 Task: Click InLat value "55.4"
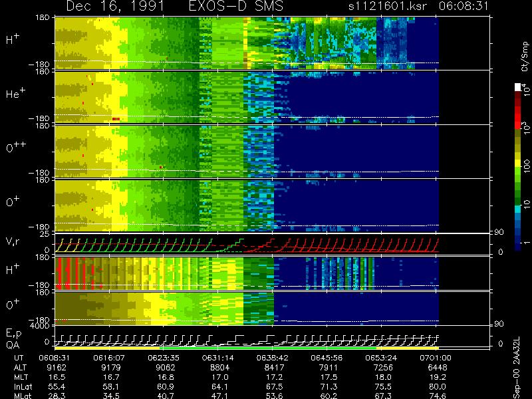click(x=57, y=386)
